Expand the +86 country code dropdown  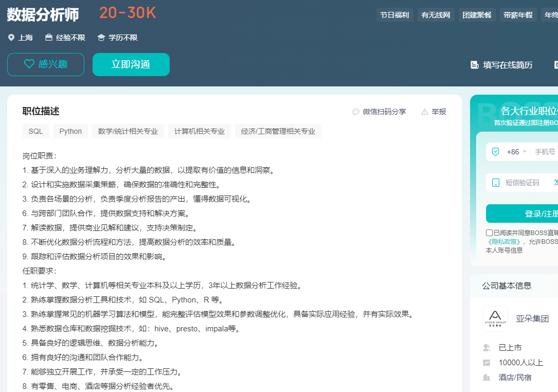click(516, 152)
